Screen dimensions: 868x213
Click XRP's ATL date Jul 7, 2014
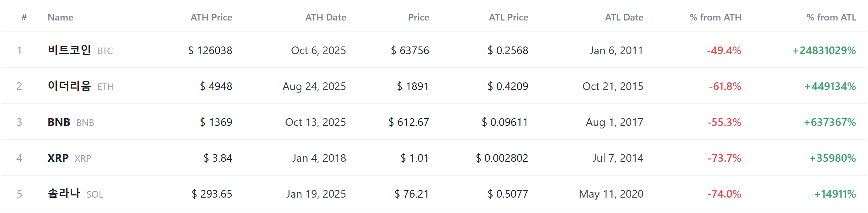[618, 158]
